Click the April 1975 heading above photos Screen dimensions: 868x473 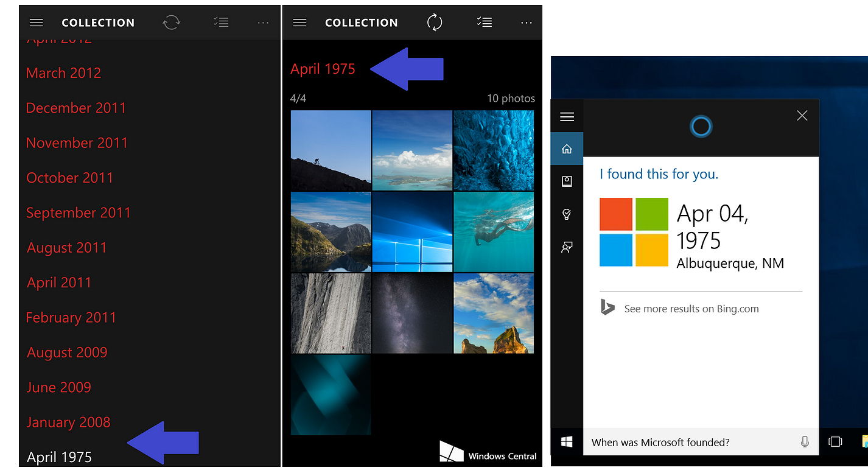coord(323,69)
